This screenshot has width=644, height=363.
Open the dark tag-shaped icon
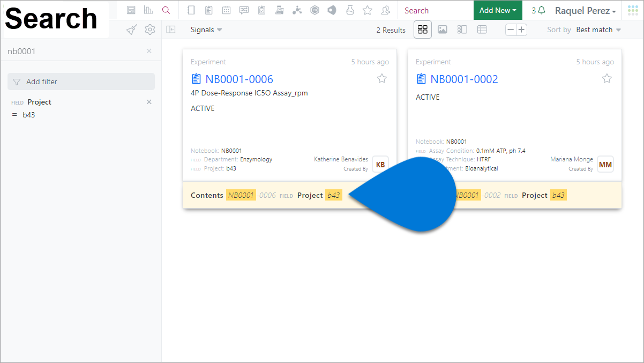click(x=332, y=10)
